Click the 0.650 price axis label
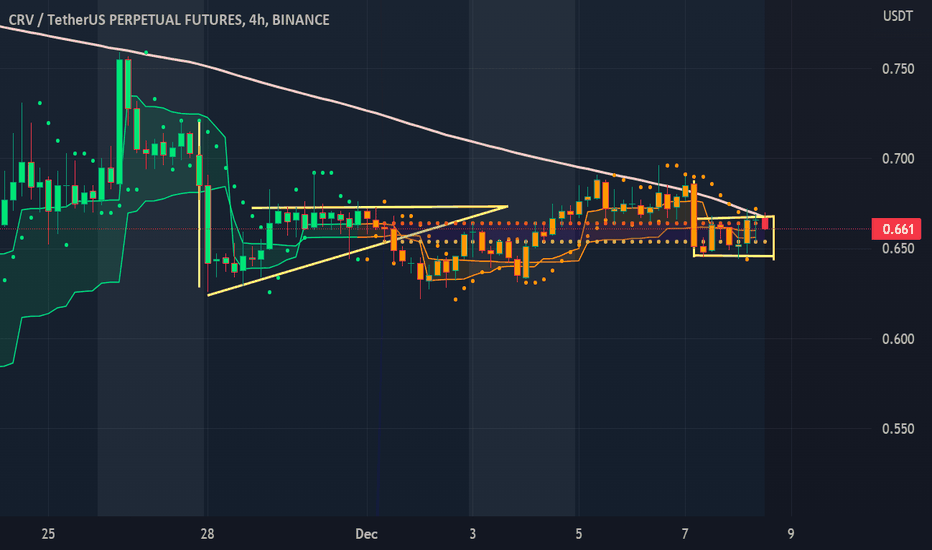Viewport: 932px width, 550px height. pyautogui.click(x=898, y=249)
